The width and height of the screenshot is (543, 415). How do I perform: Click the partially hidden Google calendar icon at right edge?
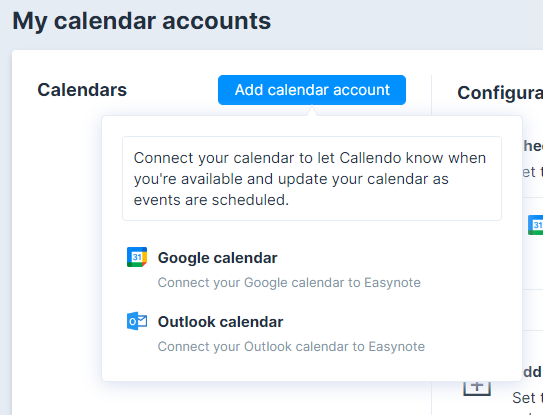coord(535,225)
